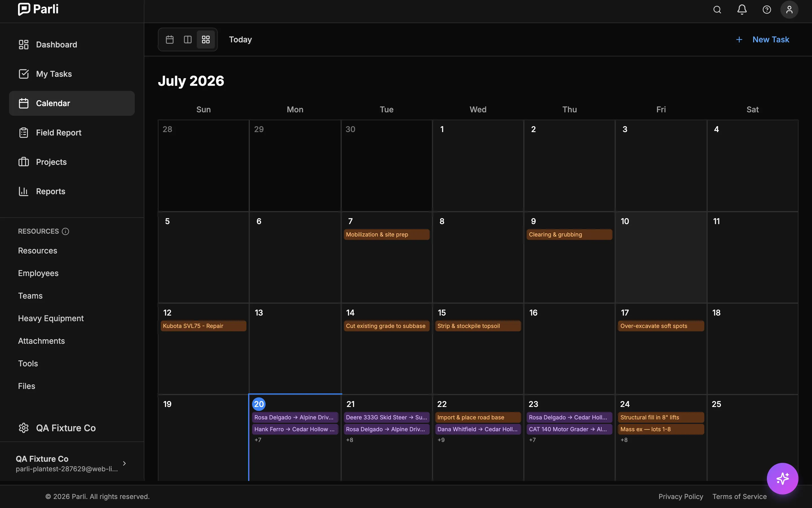Go to My Tasks
The height and width of the screenshot is (508, 812).
(x=72, y=74)
